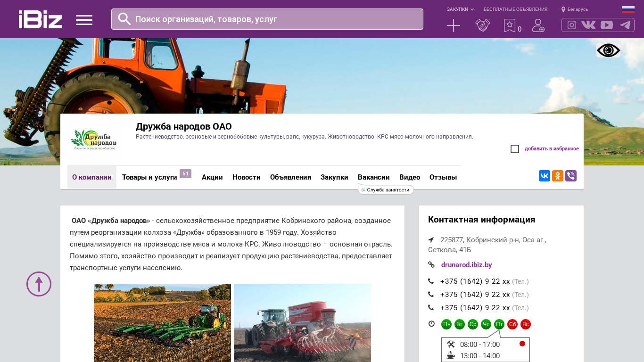Open the Новости tab
This screenshot has height=362, width=644.
coord(247,177)
